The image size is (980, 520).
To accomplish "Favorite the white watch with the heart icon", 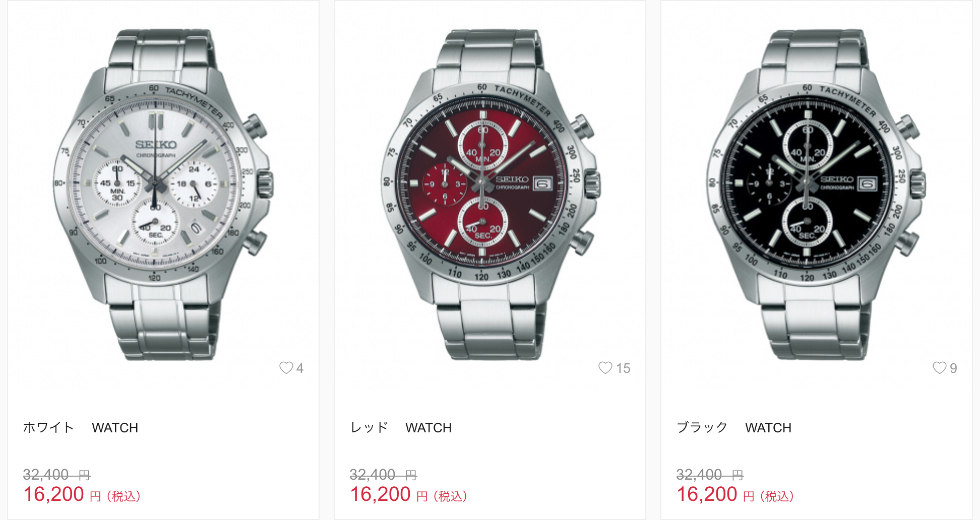I will [x=286, y=368].
